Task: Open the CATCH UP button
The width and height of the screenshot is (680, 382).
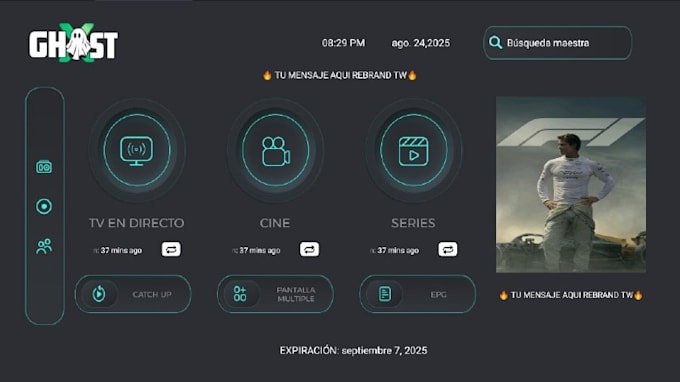Action: [x=133, y=294]
